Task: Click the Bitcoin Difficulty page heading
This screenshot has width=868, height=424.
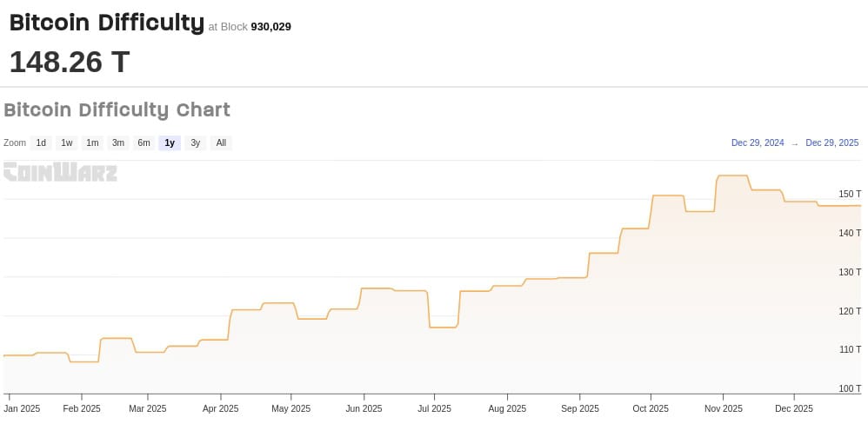Action: [x=106, y=23]
